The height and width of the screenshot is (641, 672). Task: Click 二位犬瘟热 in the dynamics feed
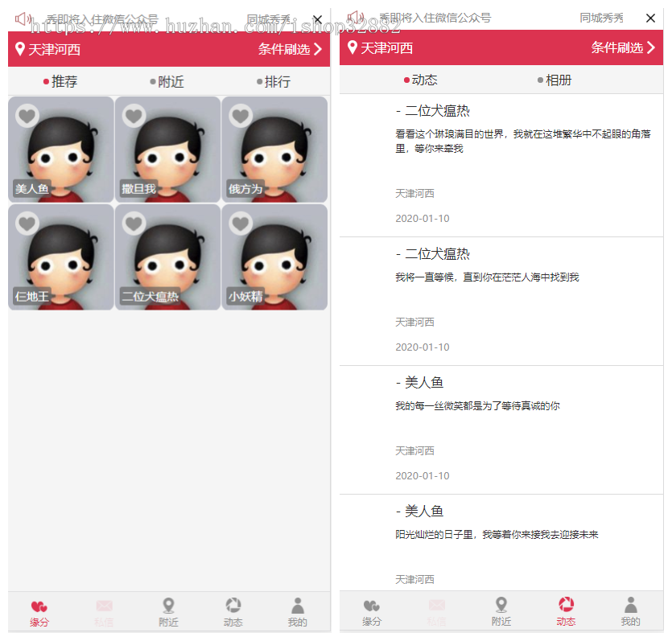tap(439, 110)
